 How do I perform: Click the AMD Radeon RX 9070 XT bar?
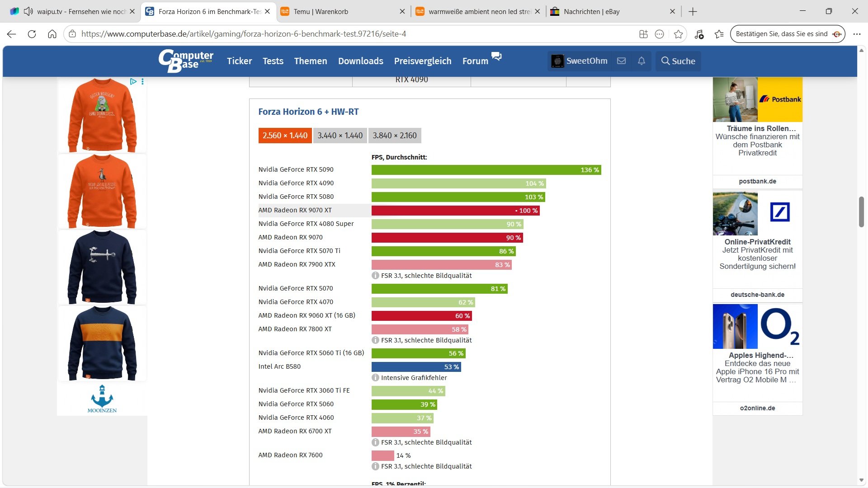(x=455, y=211)
